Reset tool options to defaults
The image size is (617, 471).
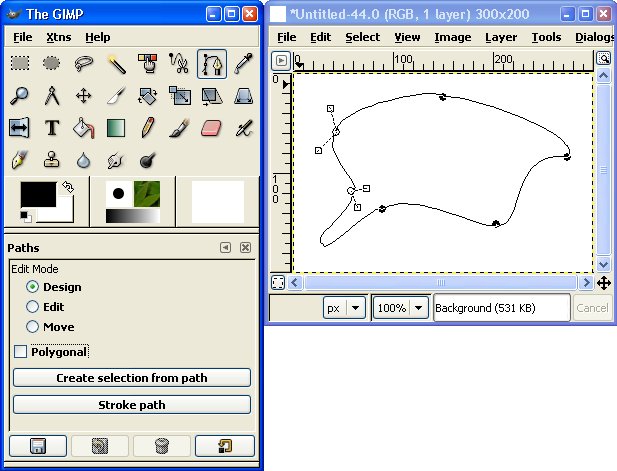pyautogui.click(x=225, y=446)
